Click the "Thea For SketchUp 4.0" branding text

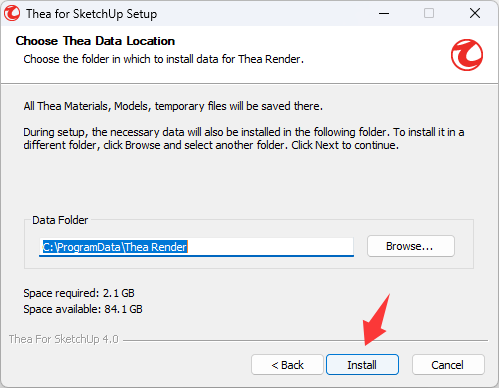point(64,339)
